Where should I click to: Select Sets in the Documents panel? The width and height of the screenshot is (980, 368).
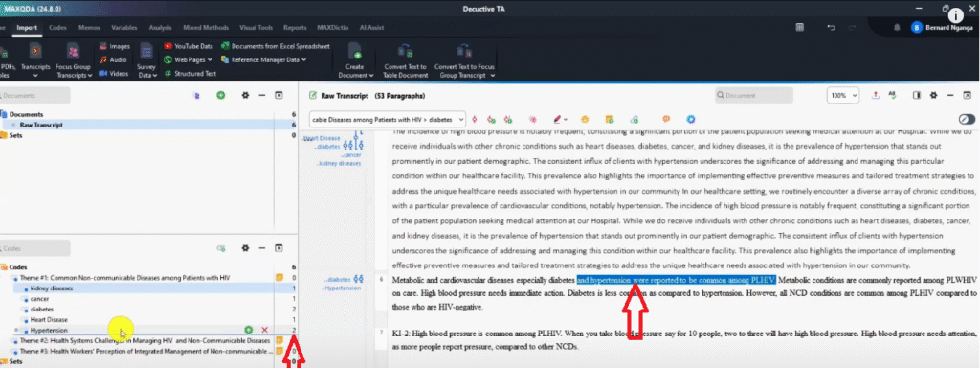[x=15, y=134]
